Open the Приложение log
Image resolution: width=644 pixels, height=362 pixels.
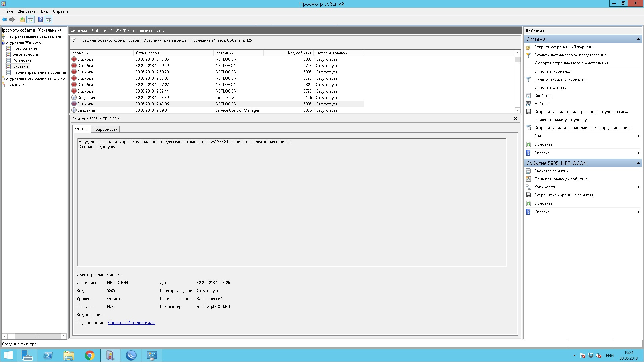tap(25, 48)
